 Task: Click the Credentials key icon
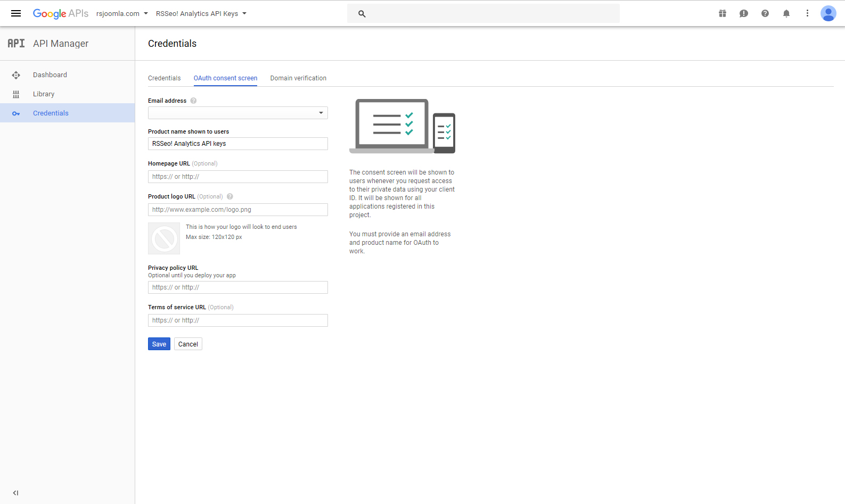16,113
